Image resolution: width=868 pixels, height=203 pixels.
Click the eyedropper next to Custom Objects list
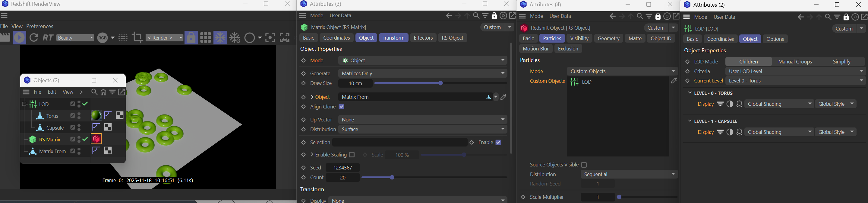click(x=674, y=81)
